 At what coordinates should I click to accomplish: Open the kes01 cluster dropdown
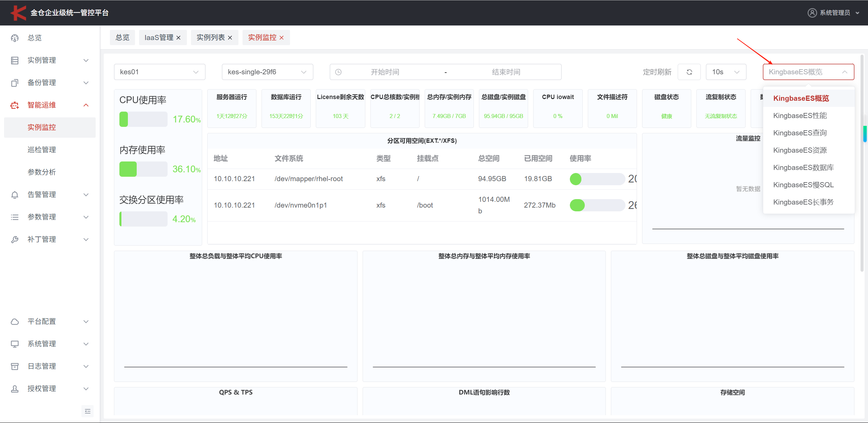coord(159,72)
